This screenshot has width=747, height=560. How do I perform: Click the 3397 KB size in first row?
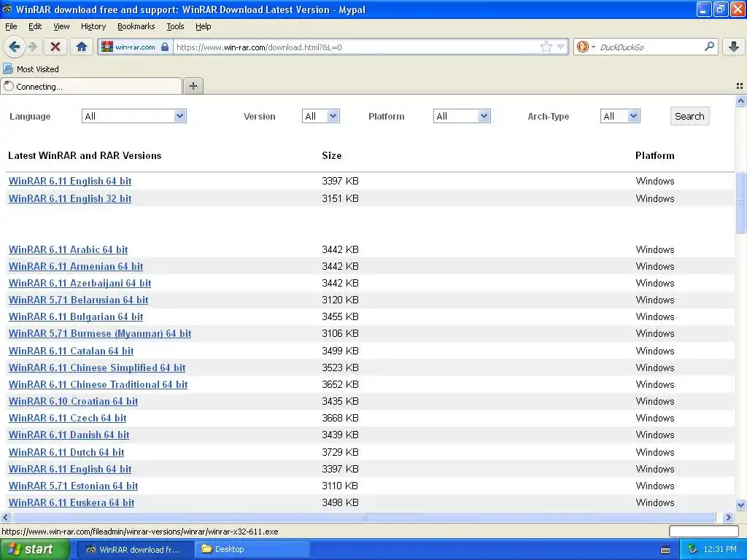pyautogui.click(x=340, y=181)
